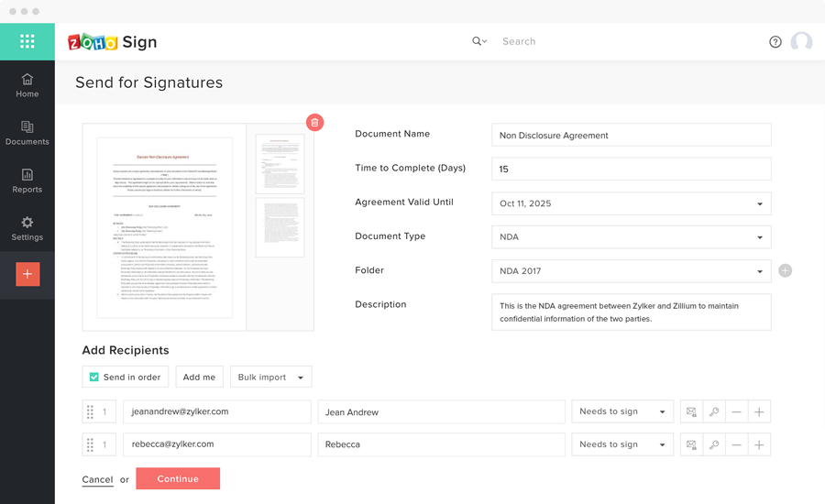
Task: Open the Agreement Valid Until date dropdown
Action: pos(631,203)
